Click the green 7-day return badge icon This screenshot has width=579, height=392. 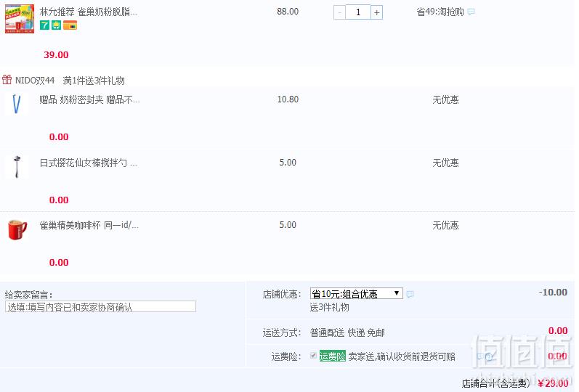[x=45, y=25]
